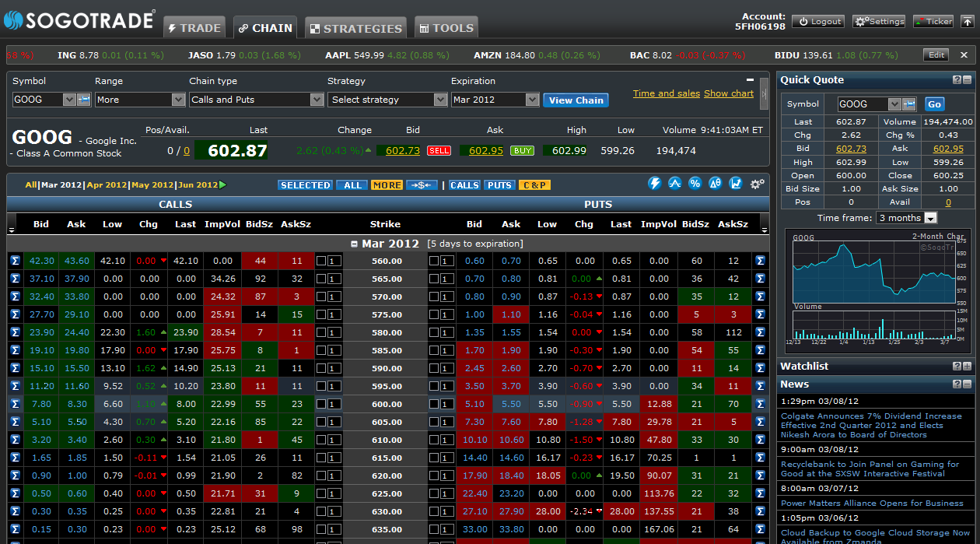
Task: Click the Logout button
Action: point(818,22)
